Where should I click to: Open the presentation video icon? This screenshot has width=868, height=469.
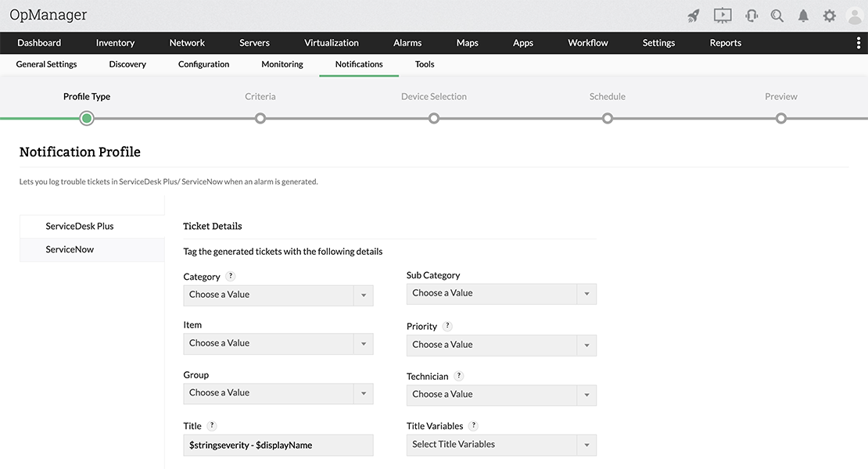tap(723, 16)
